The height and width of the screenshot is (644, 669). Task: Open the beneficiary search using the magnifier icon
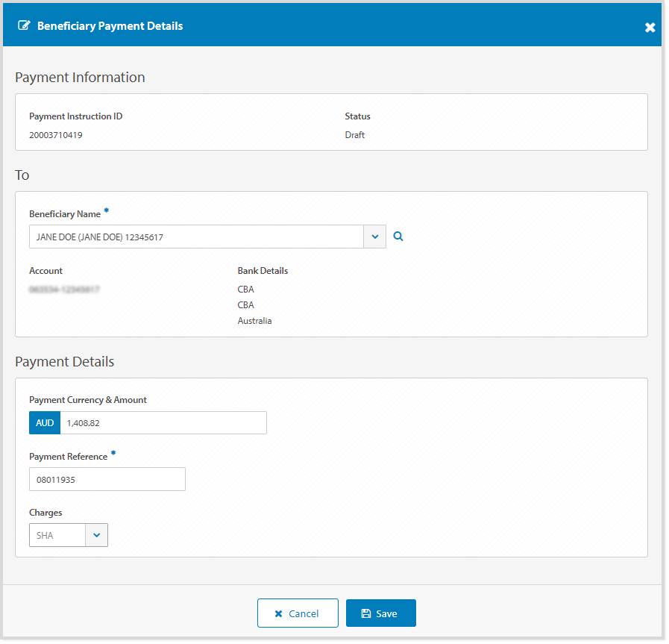(x=398, y=236)
